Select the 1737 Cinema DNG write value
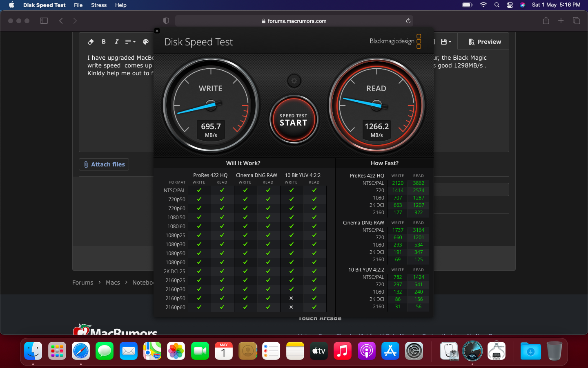 pyautogui.click(x=398, y=230)
